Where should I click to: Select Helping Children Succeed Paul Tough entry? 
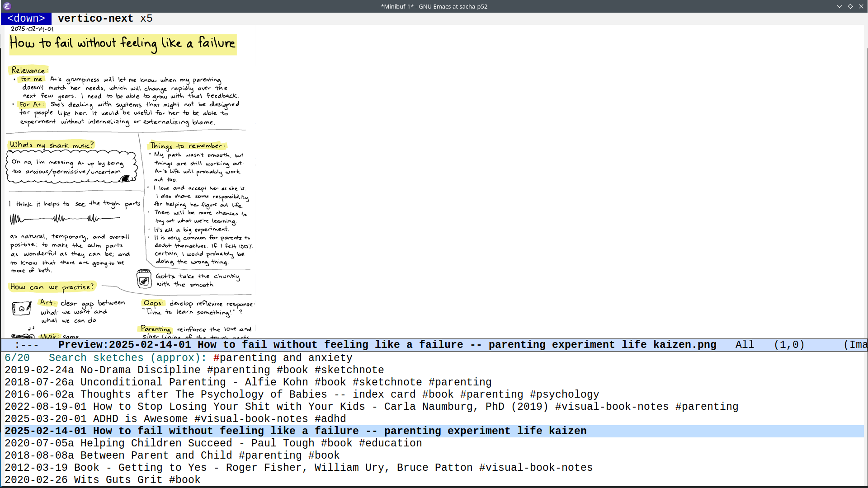tap(213, 443)
